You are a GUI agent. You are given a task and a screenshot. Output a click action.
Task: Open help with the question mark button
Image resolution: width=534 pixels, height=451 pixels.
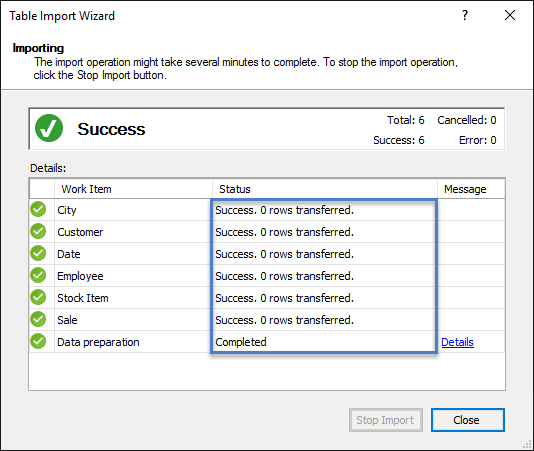[465, 15]
